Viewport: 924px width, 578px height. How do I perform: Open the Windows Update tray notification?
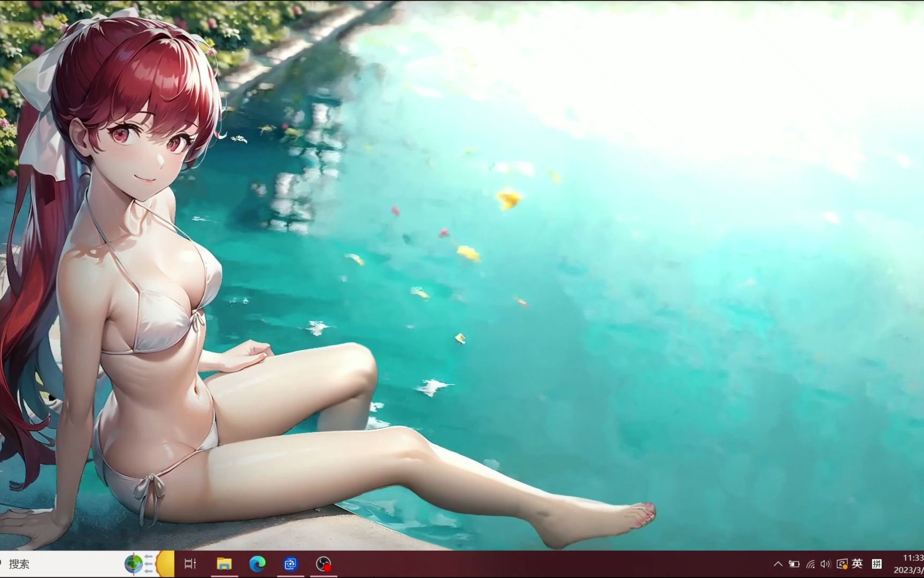click(842, 564)
